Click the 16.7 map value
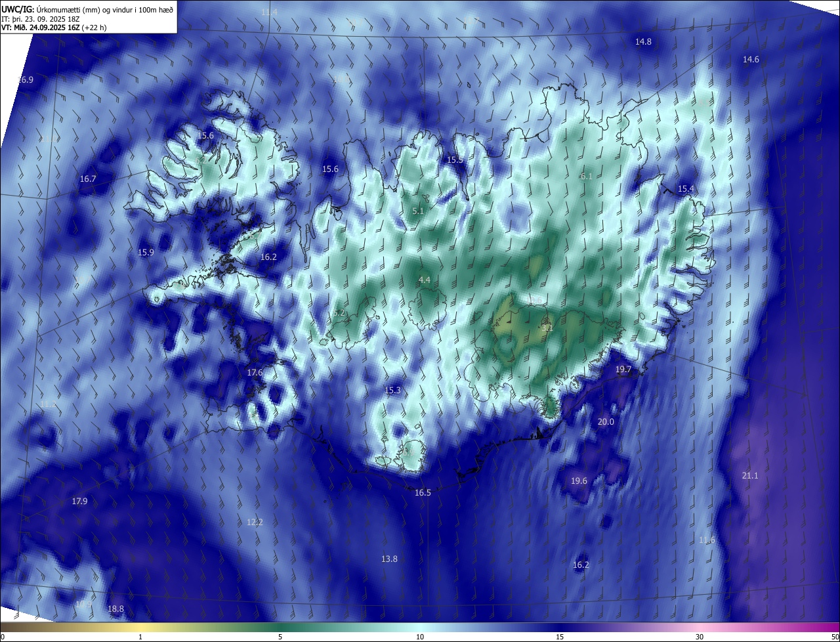The width and height of the screenshot is (840, 642). [x=88, y=179]
